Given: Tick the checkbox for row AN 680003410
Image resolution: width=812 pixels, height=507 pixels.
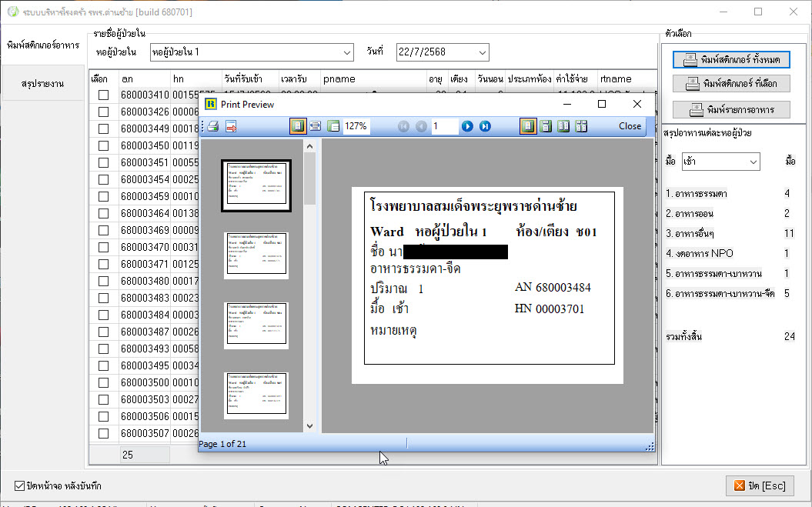Looking at the screenshot, I should (x=103, y=95).
